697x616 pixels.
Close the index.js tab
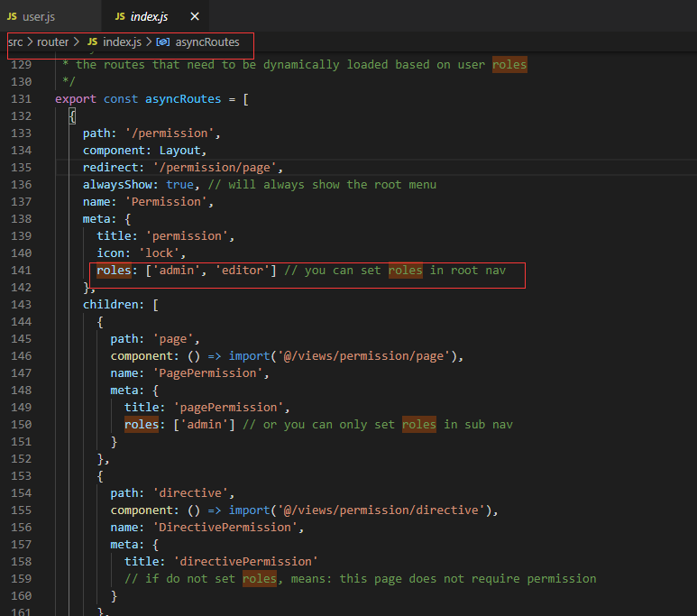(x=195, y=16)
